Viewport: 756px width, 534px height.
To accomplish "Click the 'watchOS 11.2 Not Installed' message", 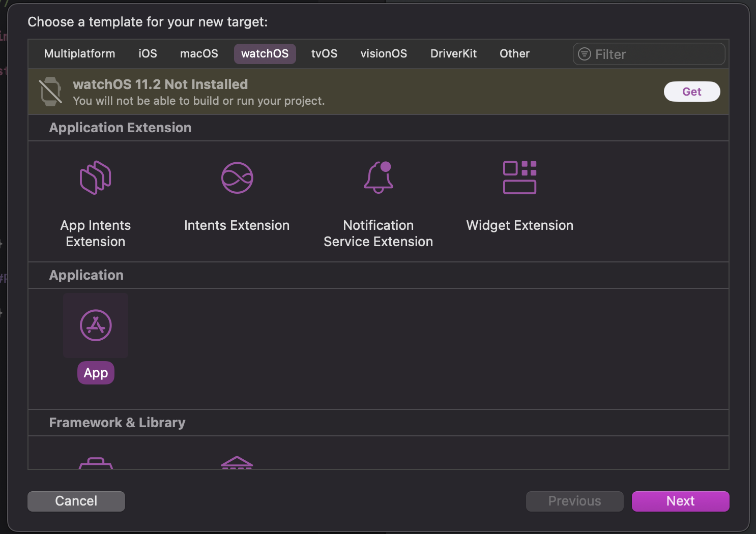I will (x=160, y=84).
